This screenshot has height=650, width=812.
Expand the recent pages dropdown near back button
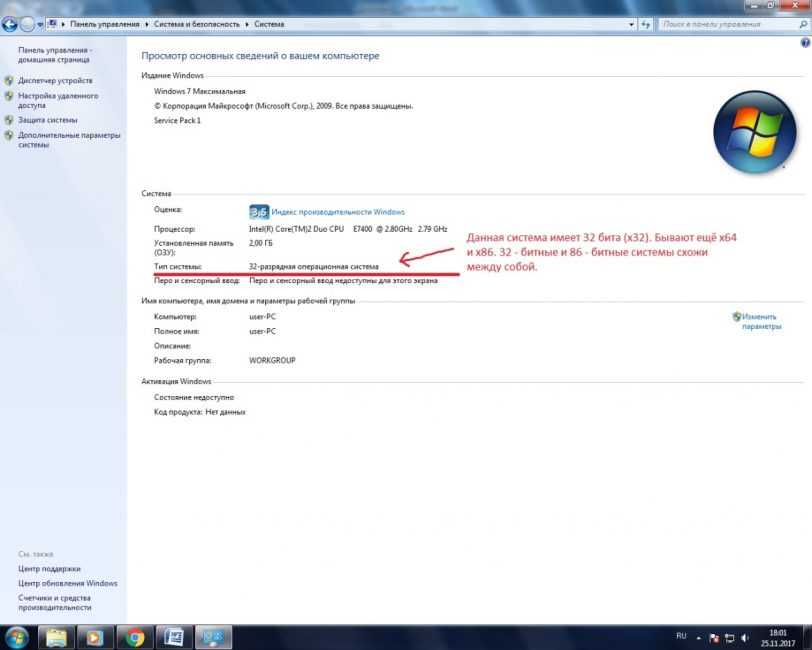pyautogui.click(x=40, y=22)
